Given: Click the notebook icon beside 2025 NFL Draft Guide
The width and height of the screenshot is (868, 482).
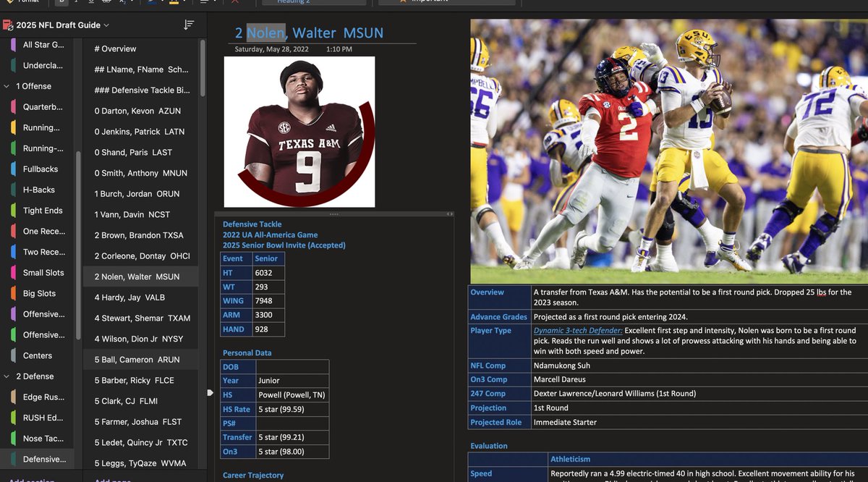Looking at the screenshot, I should point(9,24).
